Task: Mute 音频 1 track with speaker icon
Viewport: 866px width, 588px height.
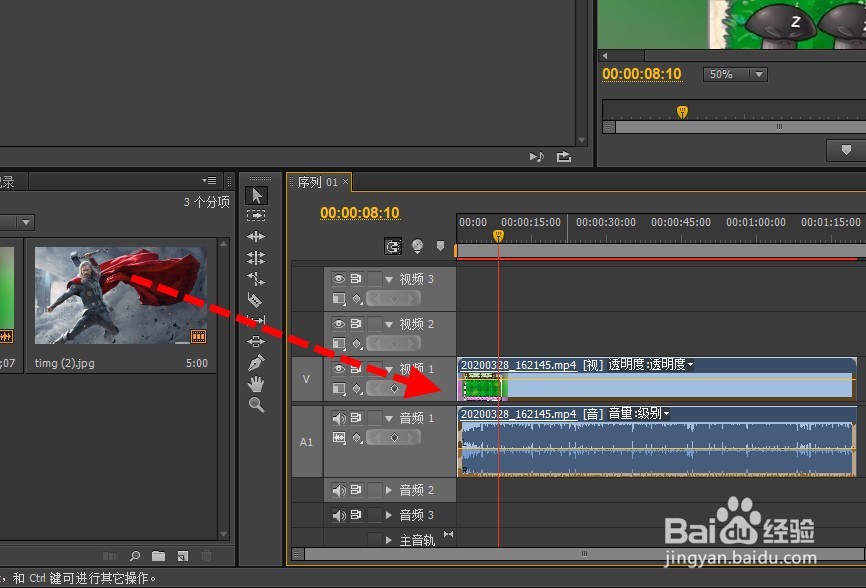Action: (x=339, y=418)
